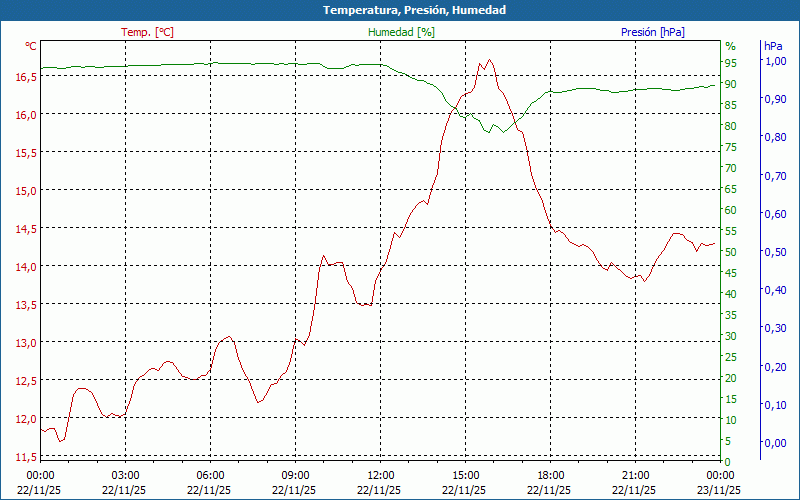Click the 06:00 time axis label
Viewport: 800px width, 500px height.
(x=210, y=475)
